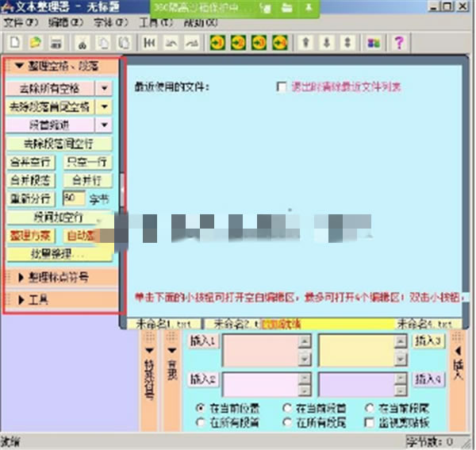The image size is (476, 450).
Task: Click the 去除段落首尾空格 button
Action: point(50,106)
